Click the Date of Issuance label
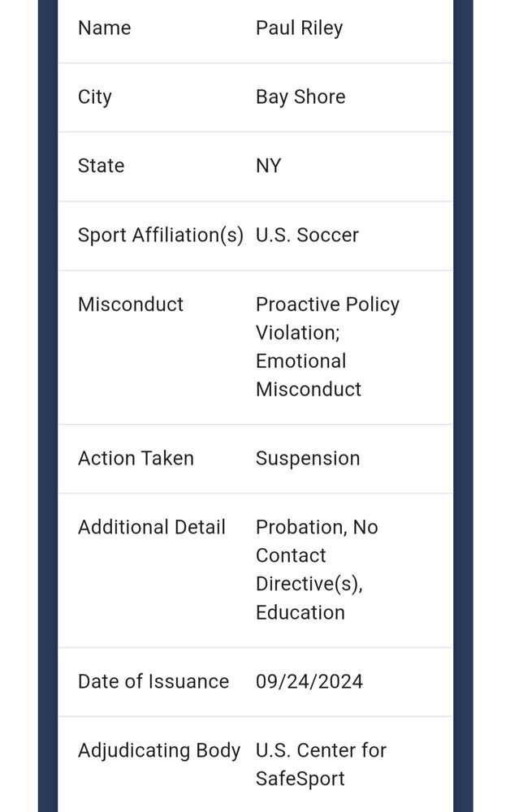The width and height of the screenshot is (510, 812). [153, 681]
